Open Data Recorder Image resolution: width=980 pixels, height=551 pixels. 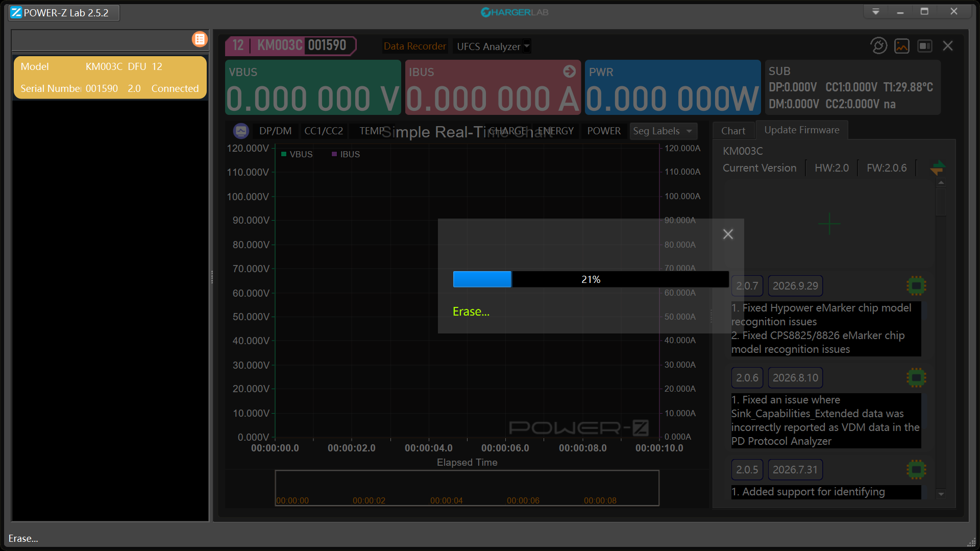click(x=414, y=46)
